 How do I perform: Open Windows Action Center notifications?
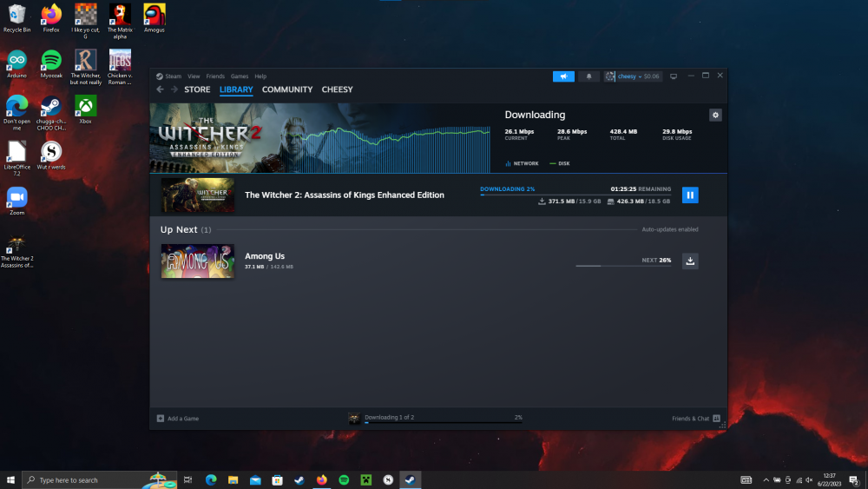click(x=854, y=480)
